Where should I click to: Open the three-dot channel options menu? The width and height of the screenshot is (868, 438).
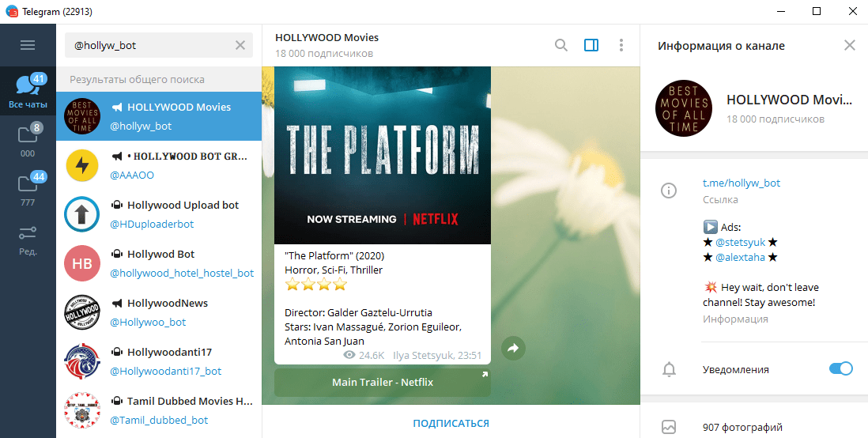621,45
